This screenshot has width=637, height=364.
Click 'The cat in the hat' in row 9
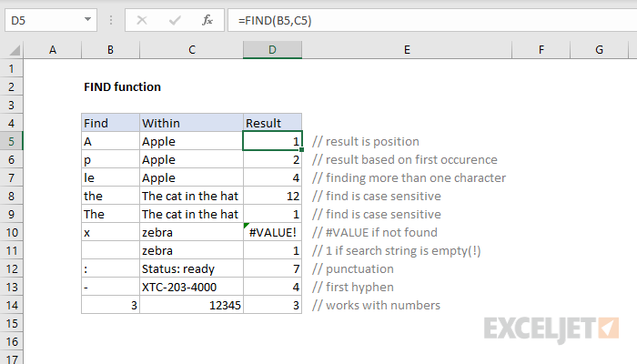coord(191,214)
